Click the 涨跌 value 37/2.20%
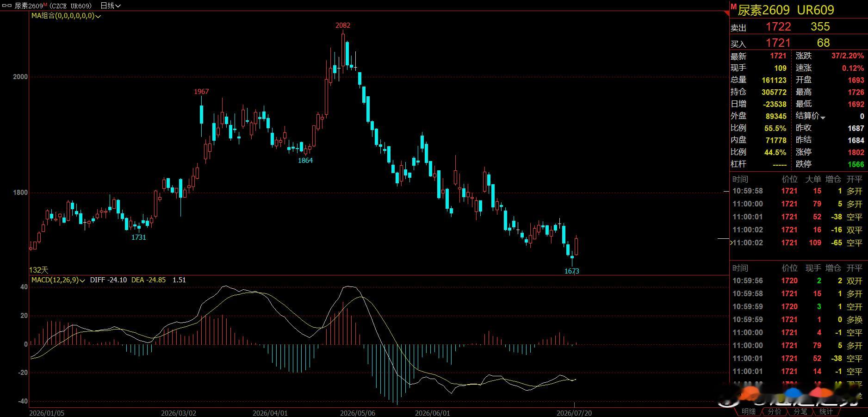Viewport: 868px width, 417px height. click(847, 56)
